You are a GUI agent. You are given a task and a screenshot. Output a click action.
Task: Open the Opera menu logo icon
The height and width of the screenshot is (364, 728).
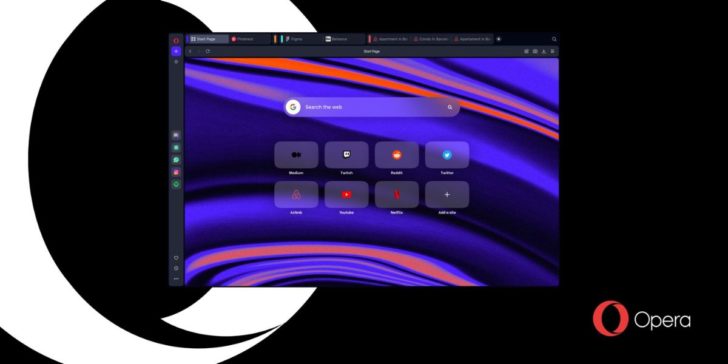176,40
